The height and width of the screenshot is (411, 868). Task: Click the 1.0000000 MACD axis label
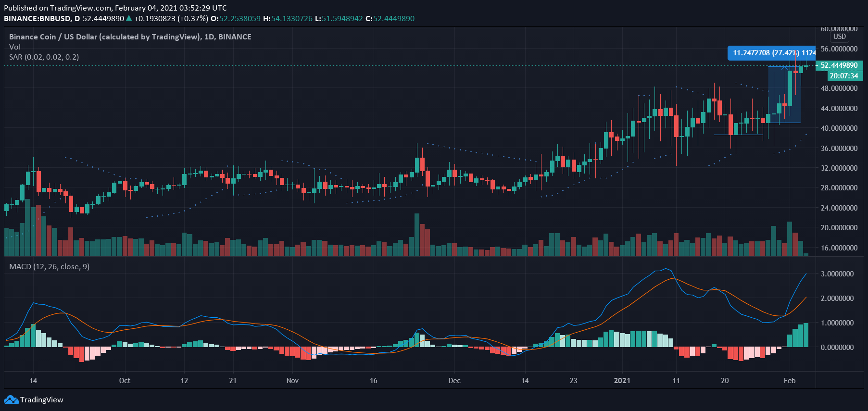coord(837,323)
